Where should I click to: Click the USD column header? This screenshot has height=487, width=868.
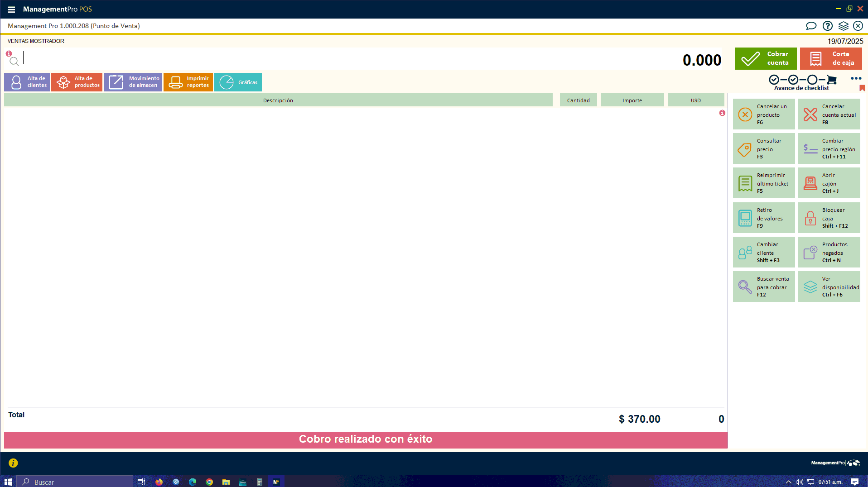point(696,100)
